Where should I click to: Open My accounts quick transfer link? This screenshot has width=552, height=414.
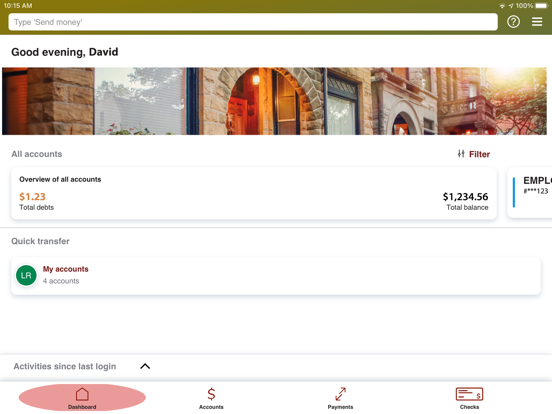(65, 269)
